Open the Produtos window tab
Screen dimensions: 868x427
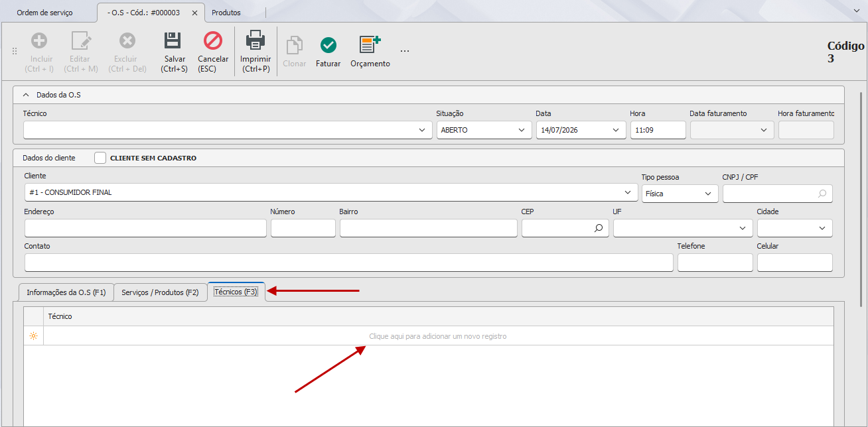click(x=226, y=13)
